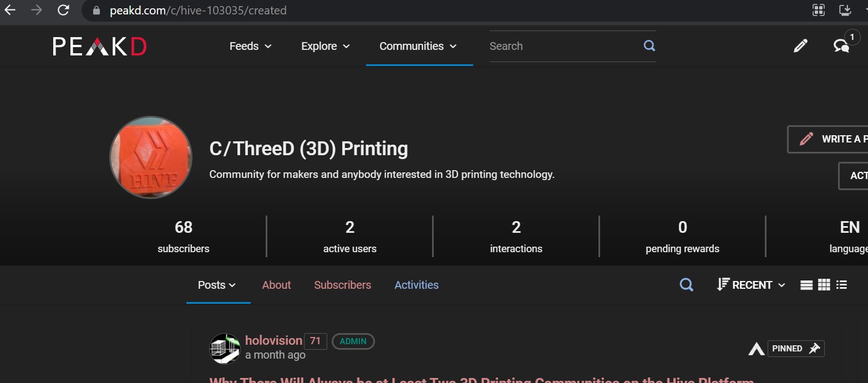This screenshot has width=868, height=383.
Task: Click the 68 subscribers stat
Action: tap(184, 237)
